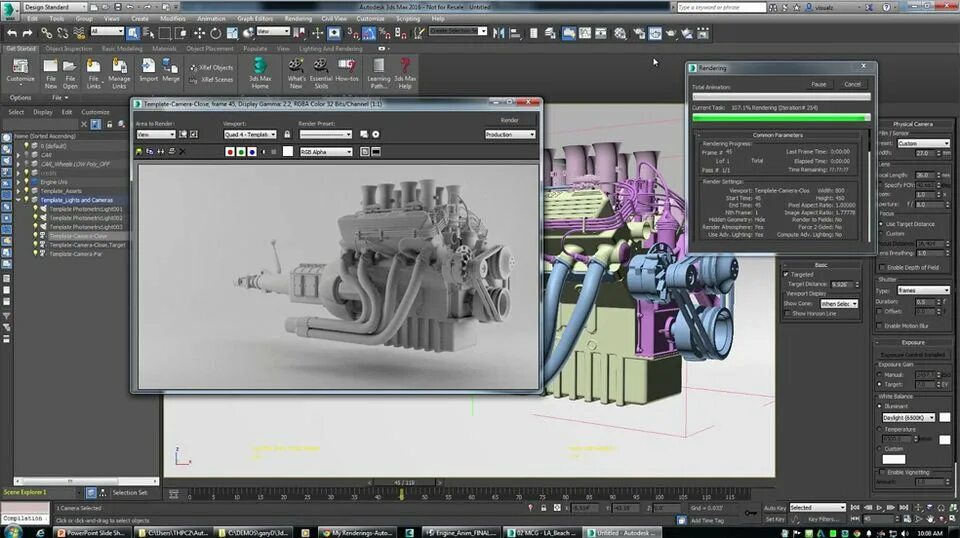Open the 3ds Max Home icon
The image size is (960, 538).
coord(260,73)
